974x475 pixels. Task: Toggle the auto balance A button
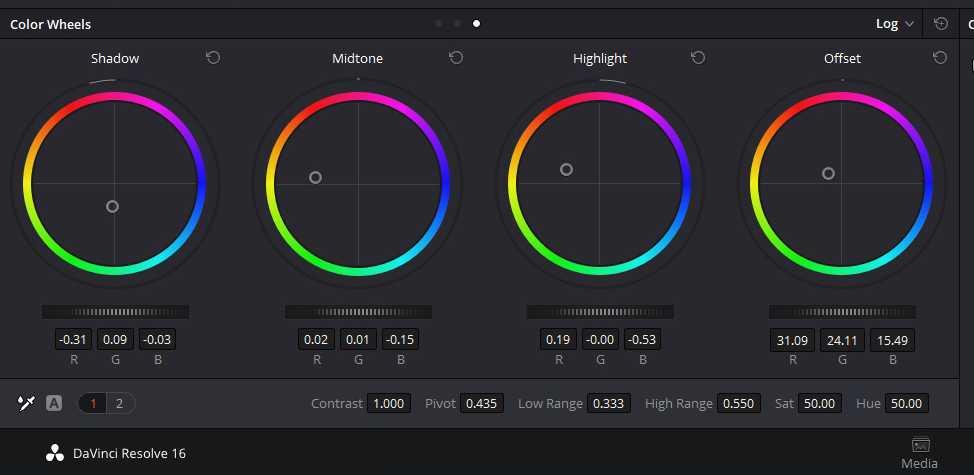pyautogui.click(x=54, y=404)
